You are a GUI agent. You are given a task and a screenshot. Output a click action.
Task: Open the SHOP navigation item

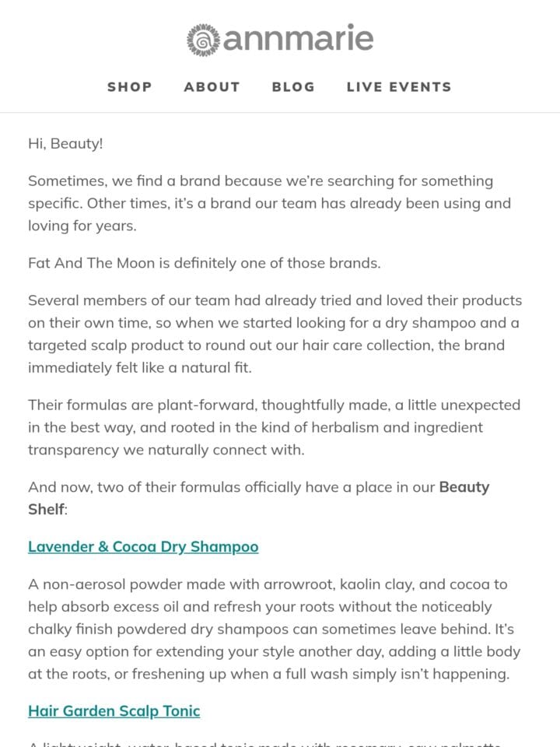pos(130,86)
